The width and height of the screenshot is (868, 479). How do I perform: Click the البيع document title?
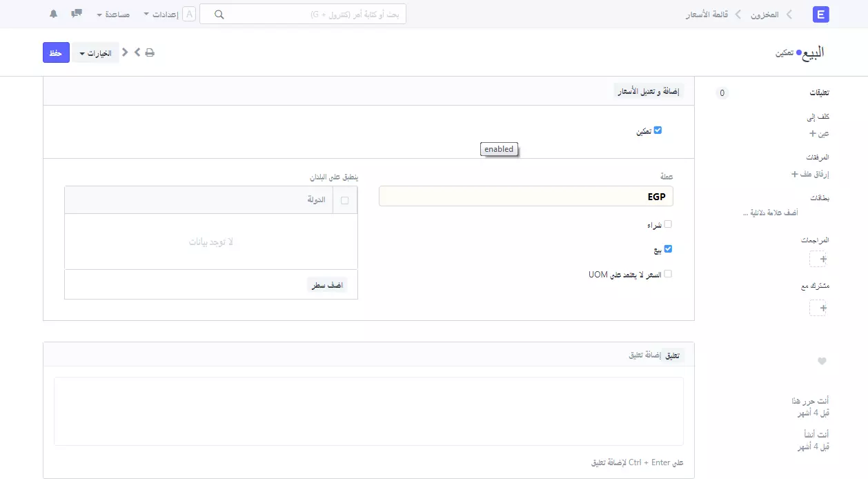[813, 52]
